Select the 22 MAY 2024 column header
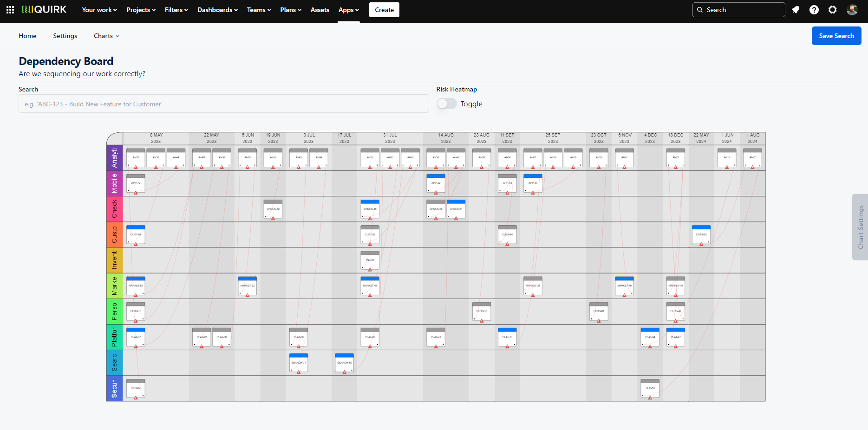 click(x=701, y=138)
